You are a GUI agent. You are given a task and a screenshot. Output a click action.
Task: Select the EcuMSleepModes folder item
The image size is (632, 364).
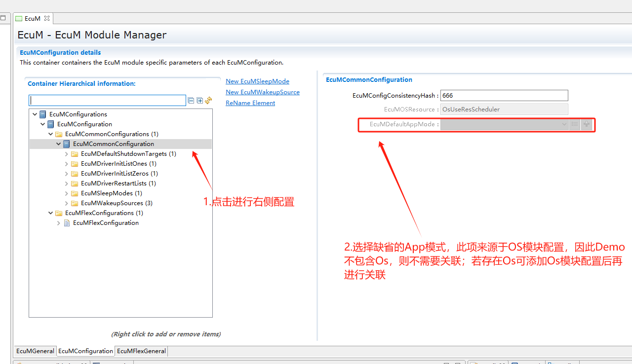(x=111, y=193)
